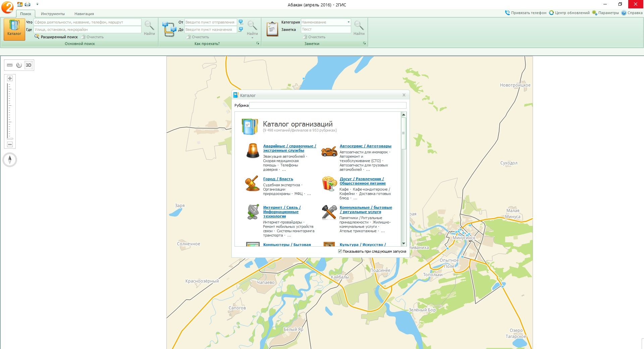
Task: Click Очистить in the Заметки group
Action: (x=314, y=37)
